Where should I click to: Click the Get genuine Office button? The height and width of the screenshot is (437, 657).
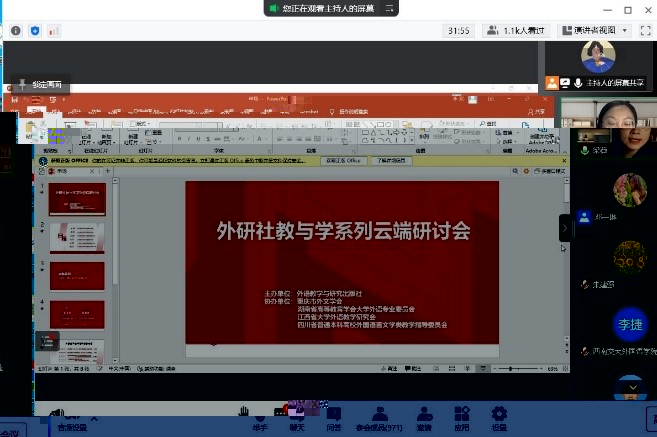344,160
